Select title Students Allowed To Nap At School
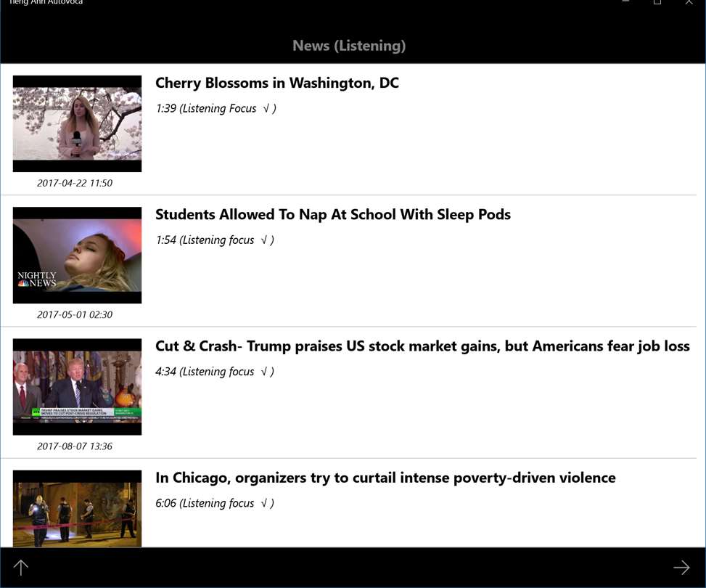Image resolution: width=706 pixels, height=588 pixels. click(333, 215)
